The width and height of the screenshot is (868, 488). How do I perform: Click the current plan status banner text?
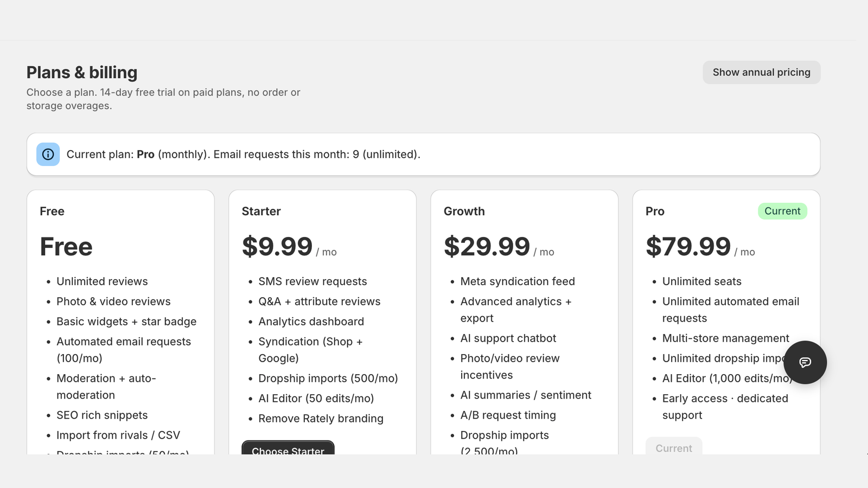[243, 155]
